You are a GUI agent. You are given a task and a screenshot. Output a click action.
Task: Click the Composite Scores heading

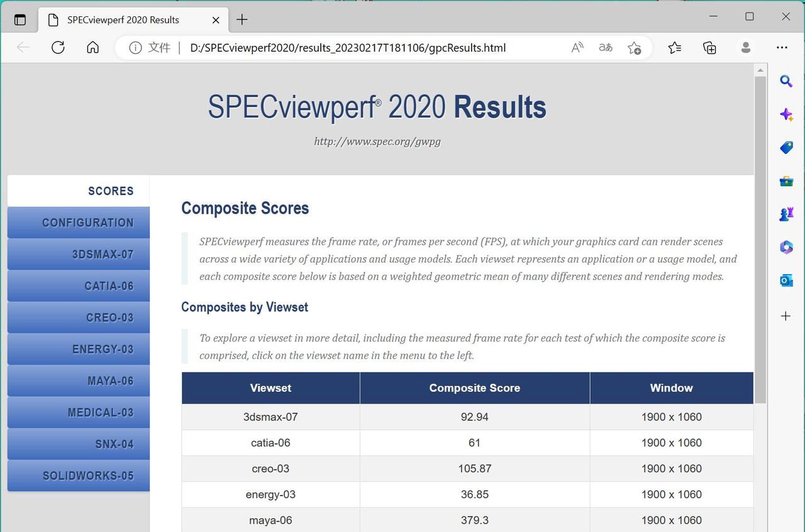click(x=245, y=208)
